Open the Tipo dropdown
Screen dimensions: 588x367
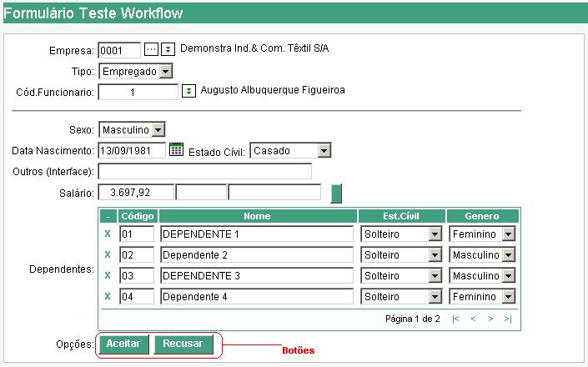click(x=166, y=72)
